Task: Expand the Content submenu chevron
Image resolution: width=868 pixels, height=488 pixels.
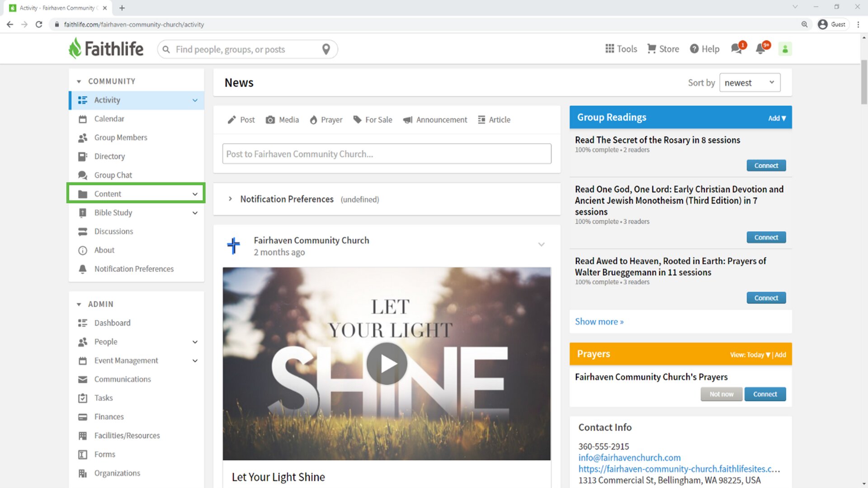Action: [x=195, y=194]
